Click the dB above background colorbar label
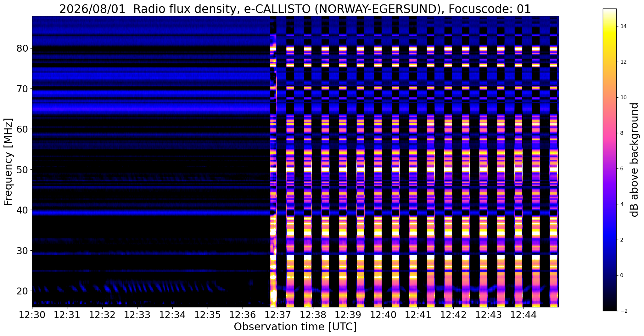 click(634, 160)
